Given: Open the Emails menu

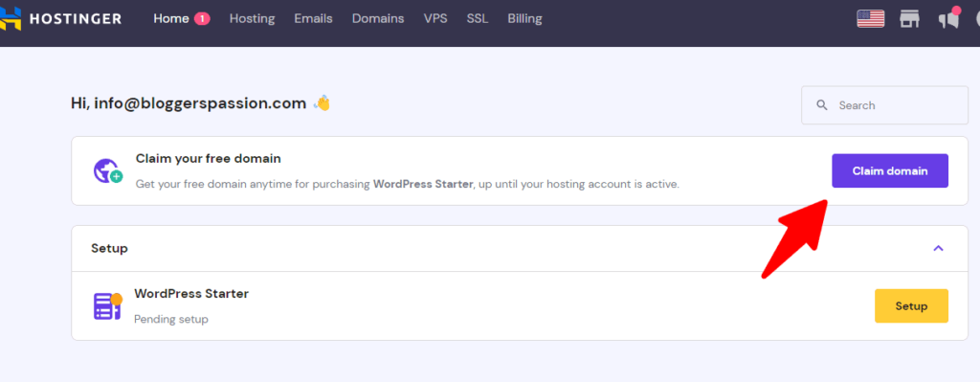Looking at the screenshot, I should [313, 19].
